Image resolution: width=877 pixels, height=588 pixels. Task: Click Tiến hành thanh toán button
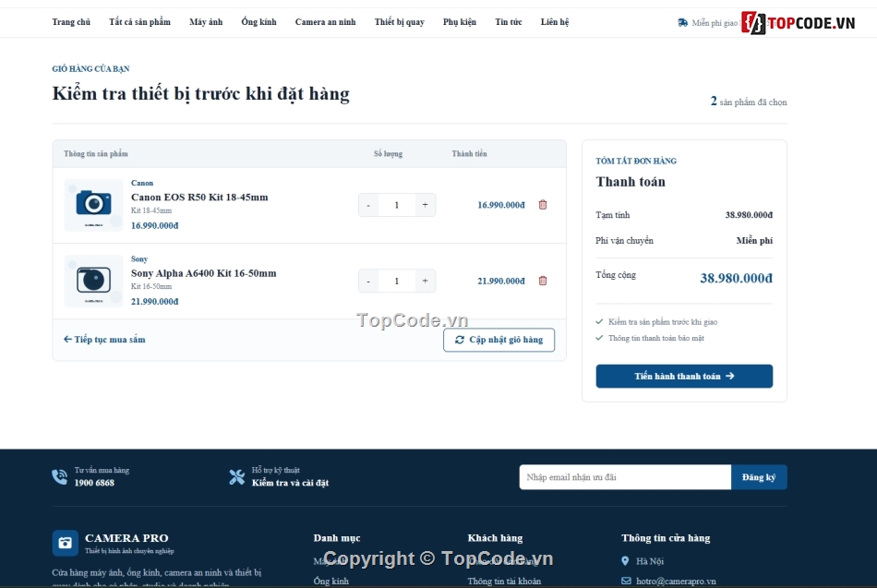[684, 376]
